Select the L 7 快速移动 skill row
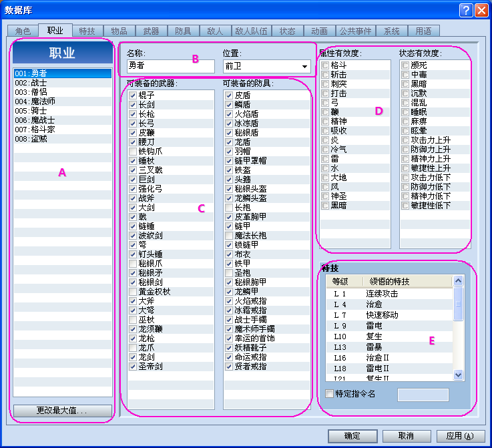Image resolution: width=492 pixels, height=448 pixels. 390,315
